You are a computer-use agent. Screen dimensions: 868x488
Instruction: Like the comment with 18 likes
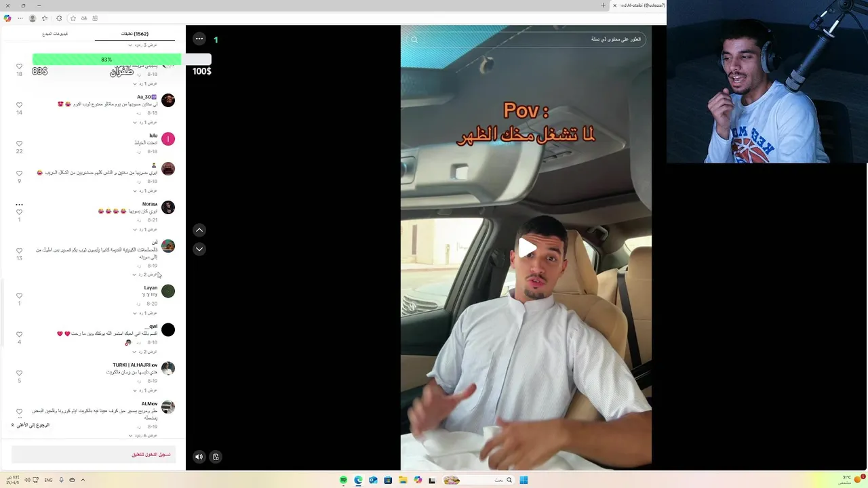click(19, 66)
